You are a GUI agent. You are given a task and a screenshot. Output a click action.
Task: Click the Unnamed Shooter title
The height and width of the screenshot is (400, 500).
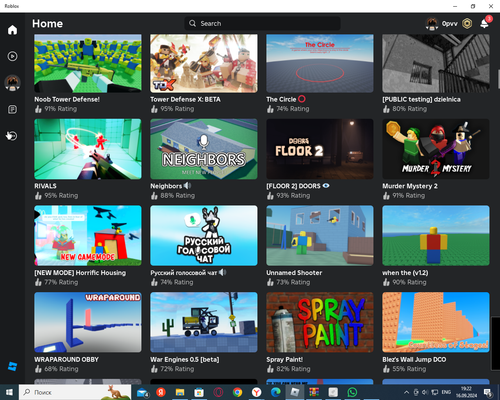[x=294, y=273]
